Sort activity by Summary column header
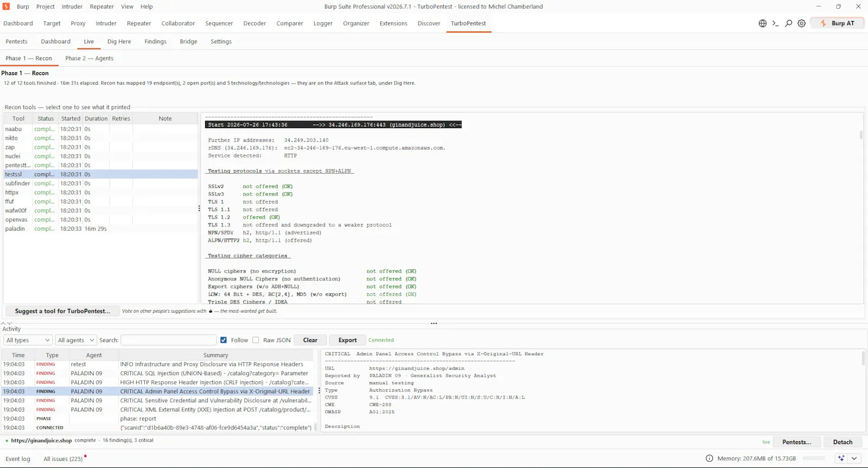 coord(215,355)
